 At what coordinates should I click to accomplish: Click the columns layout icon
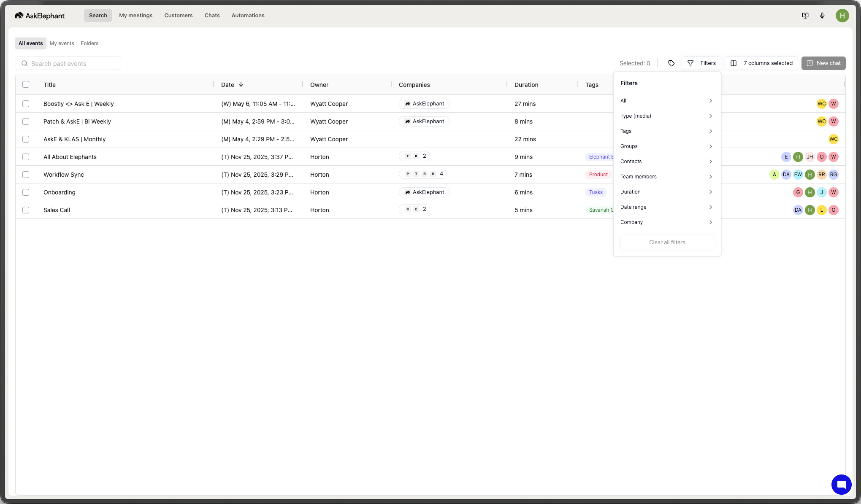coord(734,63)
